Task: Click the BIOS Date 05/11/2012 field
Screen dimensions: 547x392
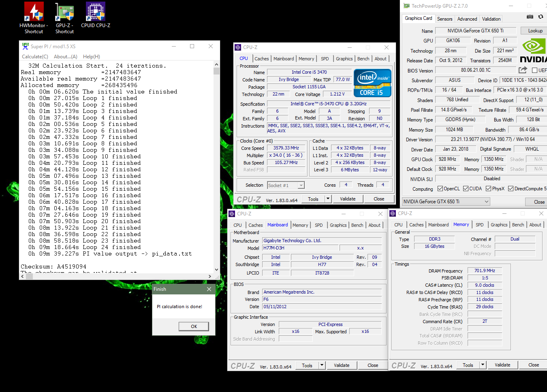Action: coord(322,307)
